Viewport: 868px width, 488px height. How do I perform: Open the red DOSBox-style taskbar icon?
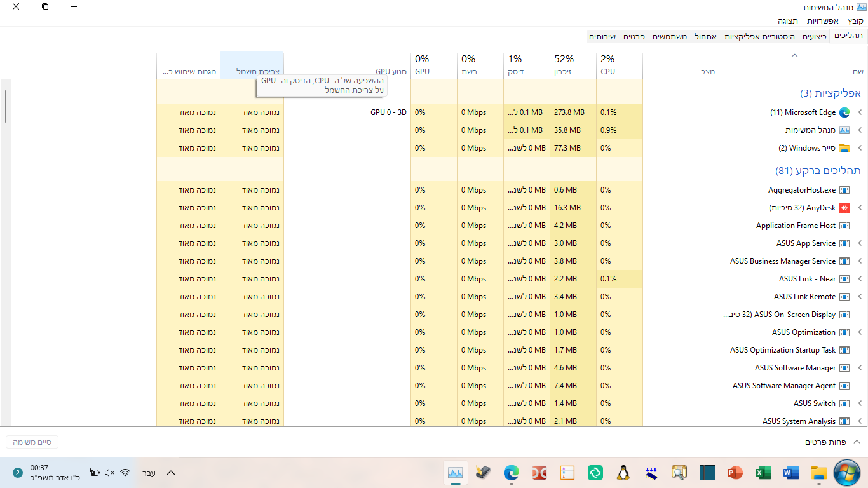click(539, 473)
